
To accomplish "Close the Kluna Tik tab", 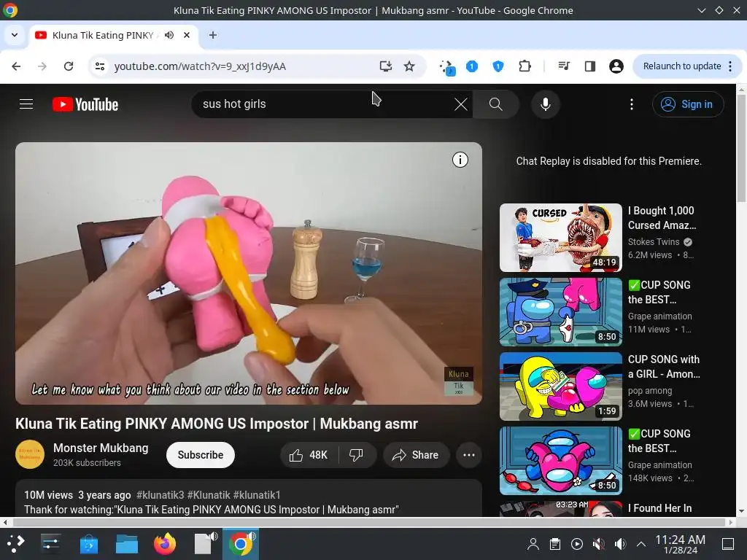I will (x=187, y=35).
